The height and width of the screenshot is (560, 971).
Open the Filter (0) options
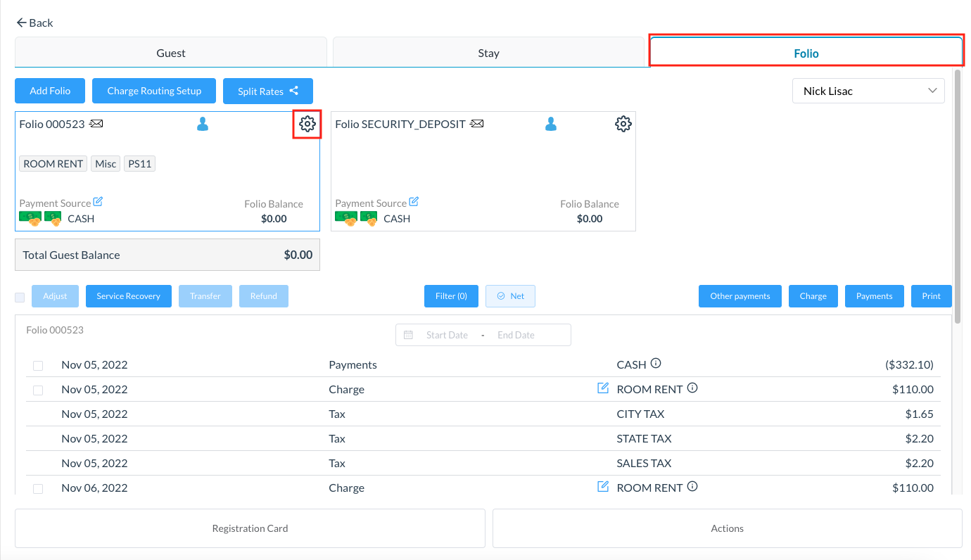click(x=451, y=296)
